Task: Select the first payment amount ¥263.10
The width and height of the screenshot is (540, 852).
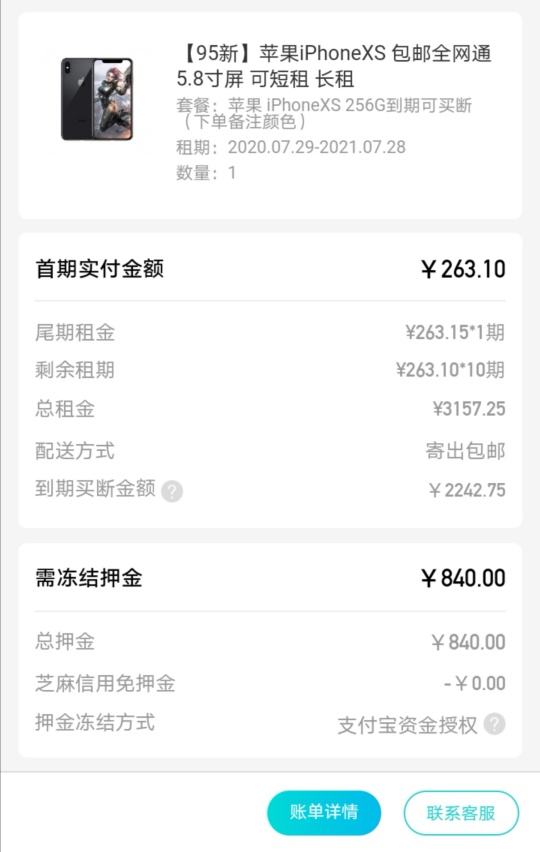Action: click(463, 269)
